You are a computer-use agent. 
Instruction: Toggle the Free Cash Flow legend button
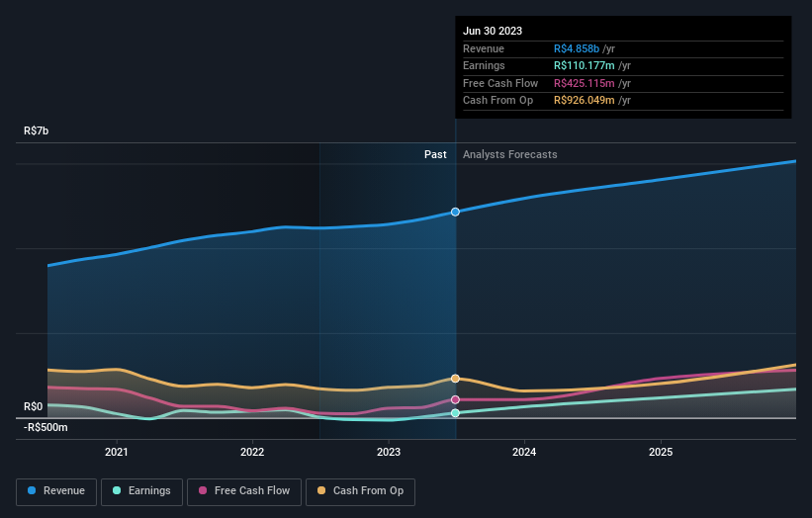244,491
